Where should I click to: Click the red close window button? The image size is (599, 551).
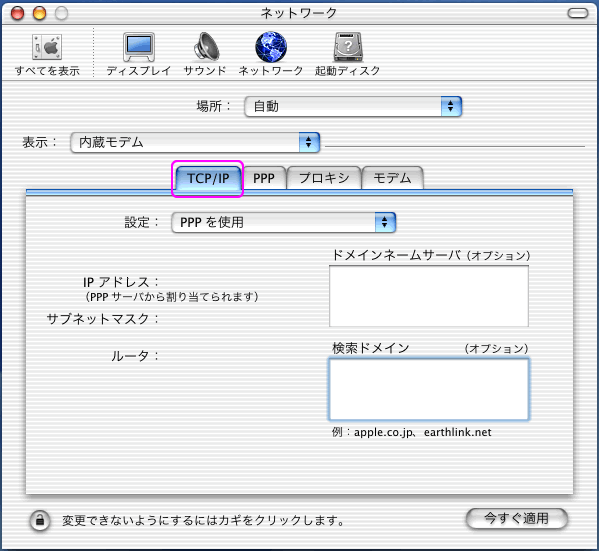point(18,13)
